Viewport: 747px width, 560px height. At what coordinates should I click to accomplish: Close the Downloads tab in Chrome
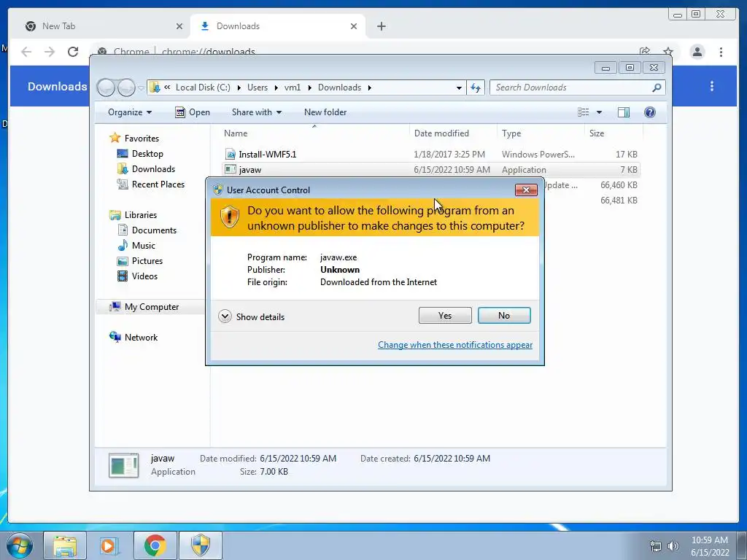(354, 27)
